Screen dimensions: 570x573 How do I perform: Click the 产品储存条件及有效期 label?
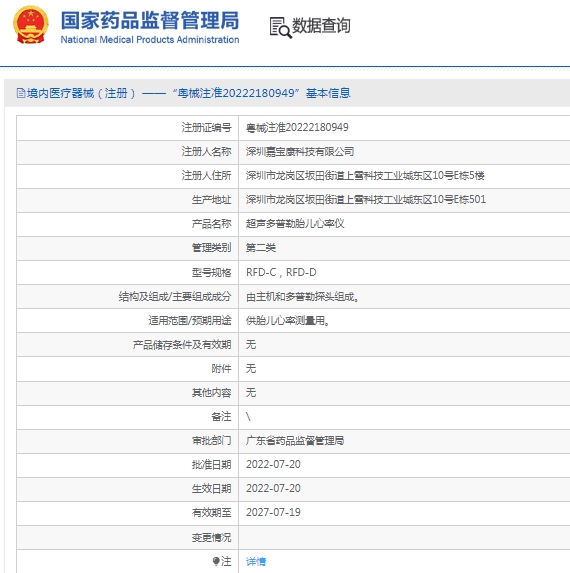click(182, 344)
